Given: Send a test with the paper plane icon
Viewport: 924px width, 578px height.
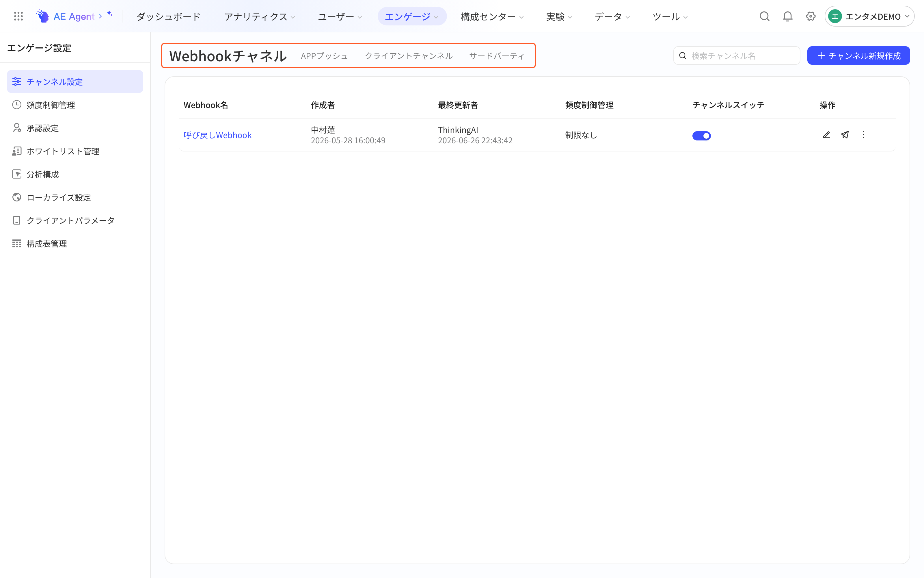Looking at the screenshot, I should 845,135.
